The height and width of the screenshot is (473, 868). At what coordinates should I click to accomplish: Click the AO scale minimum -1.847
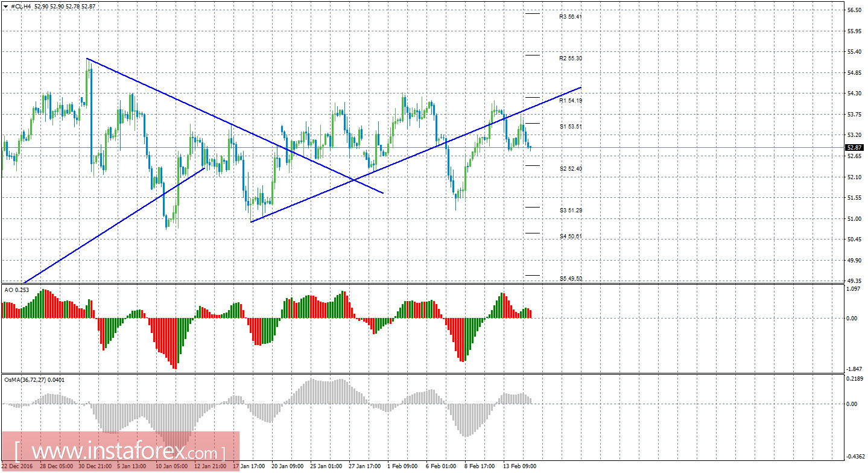point(853,369)
